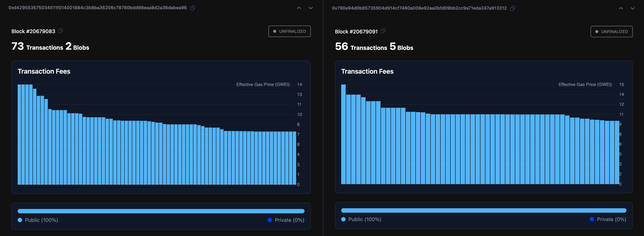The height and width of the screenshot is (236, 644).
Task: Open the Block #20679083 title link
Action: point(33,31)
